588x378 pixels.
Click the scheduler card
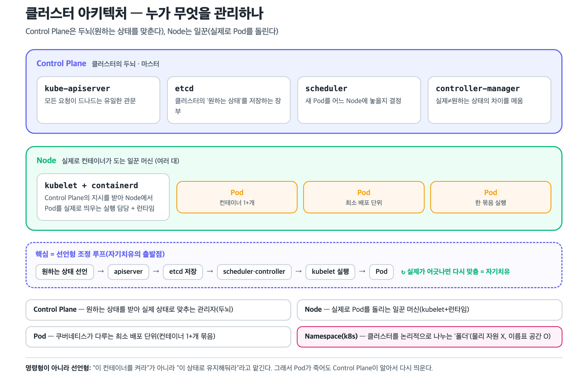(359, 100)
